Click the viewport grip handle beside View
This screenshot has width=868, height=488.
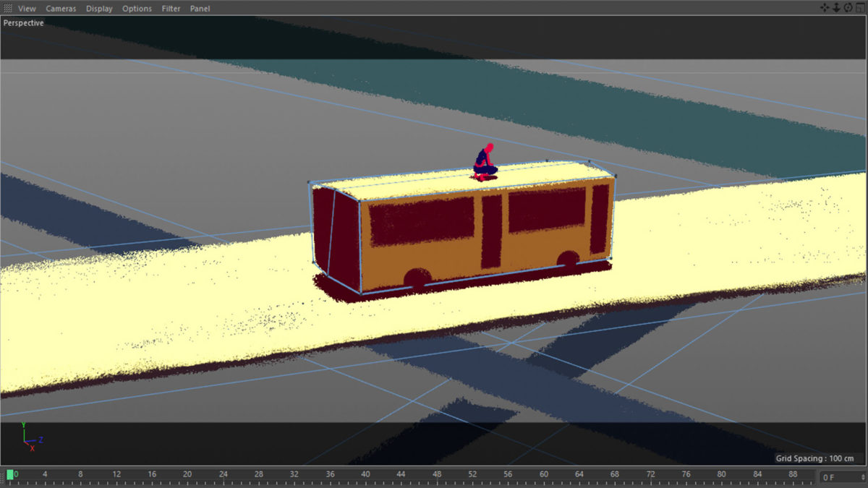tap(8, 9)
